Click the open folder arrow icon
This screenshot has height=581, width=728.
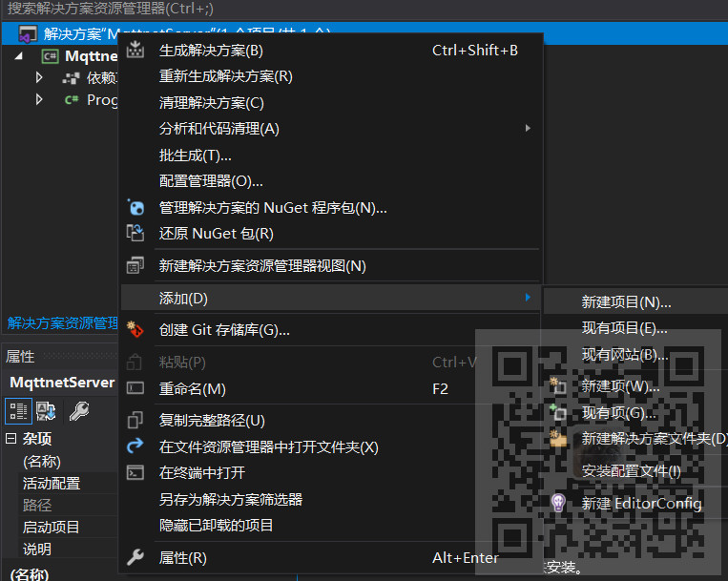pos(135,446)
